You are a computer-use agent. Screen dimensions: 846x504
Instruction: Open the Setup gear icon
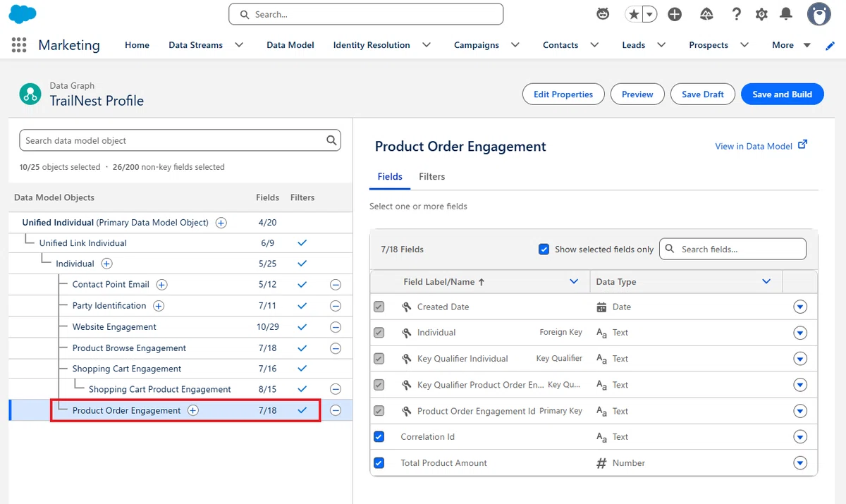[x=761, y=14]
